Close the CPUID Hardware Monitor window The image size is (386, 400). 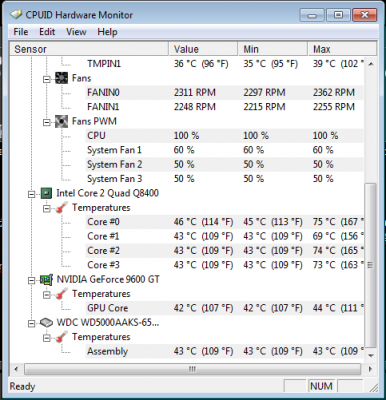click(x=365, y=15)
